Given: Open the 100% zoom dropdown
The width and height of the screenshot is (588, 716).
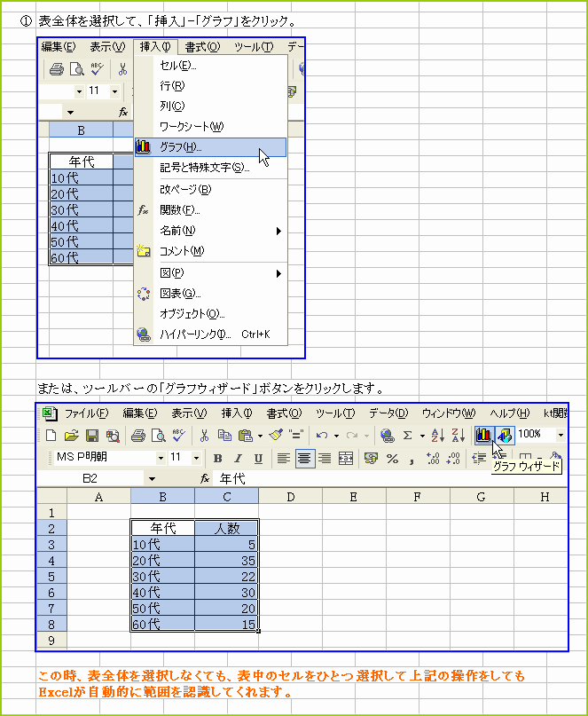Looking at the screenshot, I should [x=561, y=435].
